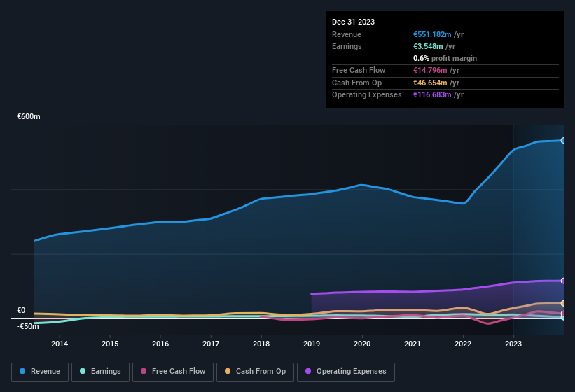Click the €600m y-axis label
The height and width of the screenshot is (392, 575).
pyautogui.click(x=29, y=117)
